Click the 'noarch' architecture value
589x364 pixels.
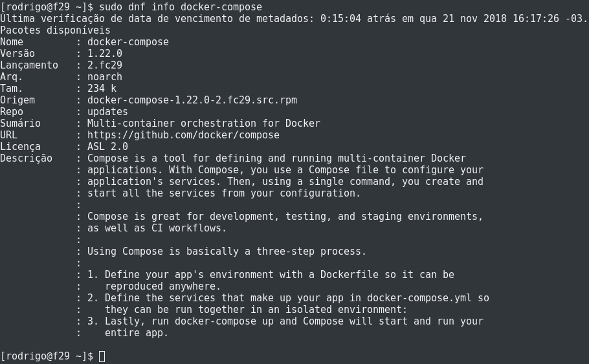[x=105, y=77]
